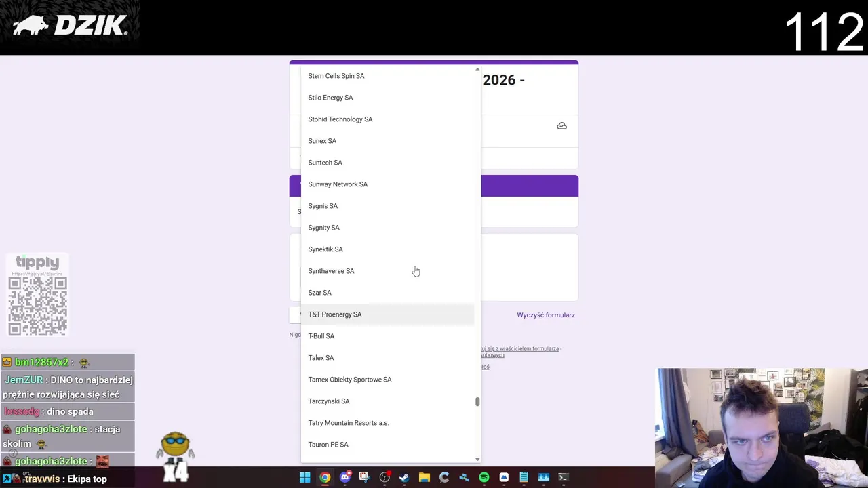
Task: Open File Explorer from taskbar
Action: (x=424, y=477)
